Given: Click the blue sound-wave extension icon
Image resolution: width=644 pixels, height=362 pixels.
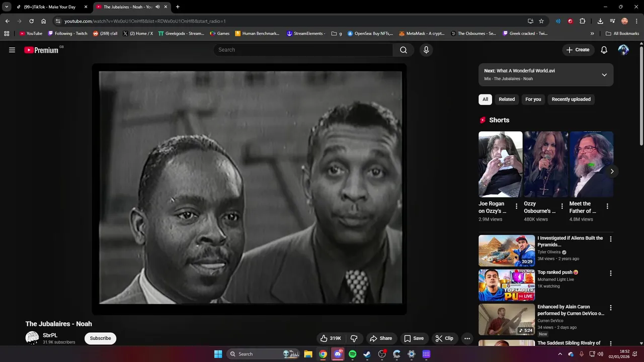Looking at the screenshot, I should click(558, 21).
